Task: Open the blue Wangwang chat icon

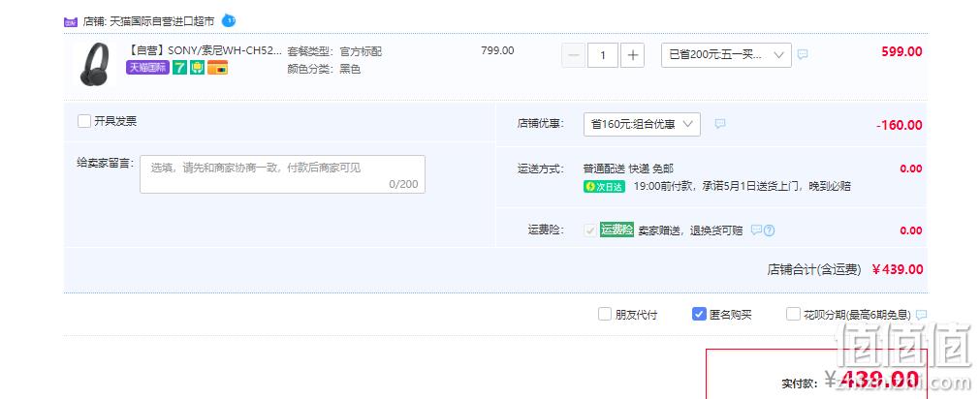Action: pos(230,20)
